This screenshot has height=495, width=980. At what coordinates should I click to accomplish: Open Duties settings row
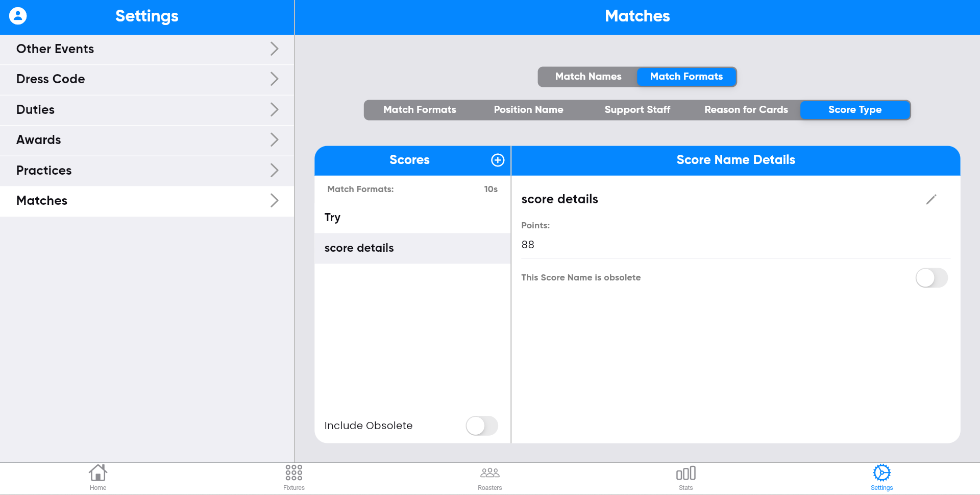pyautogui.click(x=147, y=110)
